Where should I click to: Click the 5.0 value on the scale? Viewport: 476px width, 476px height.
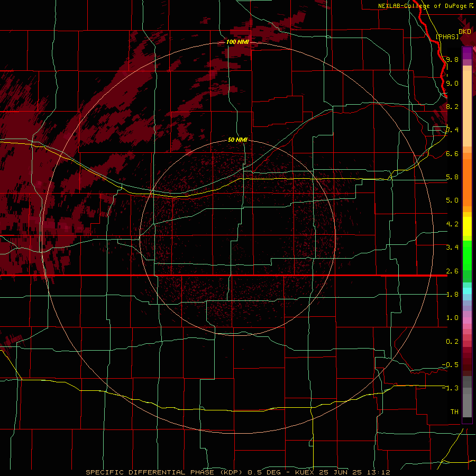click(452, 200)
